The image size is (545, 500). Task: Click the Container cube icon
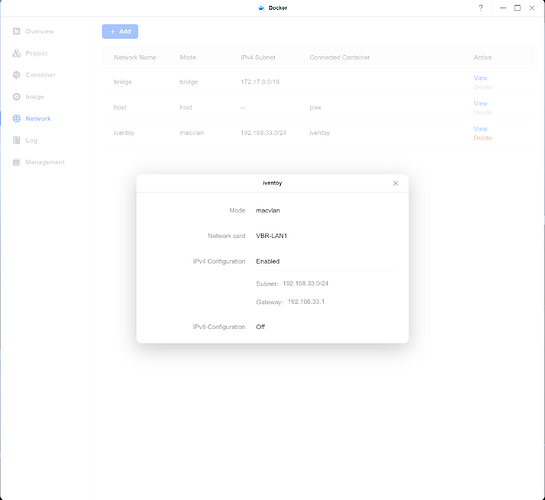[x=16, y=75]
